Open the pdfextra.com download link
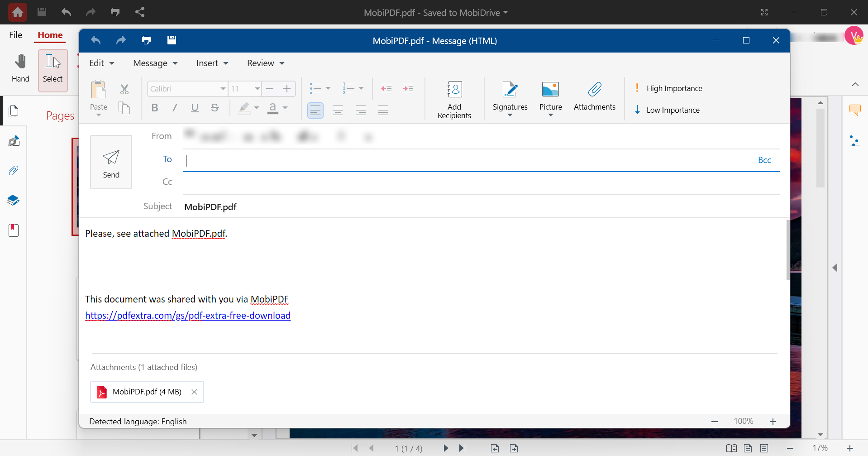 188,316
